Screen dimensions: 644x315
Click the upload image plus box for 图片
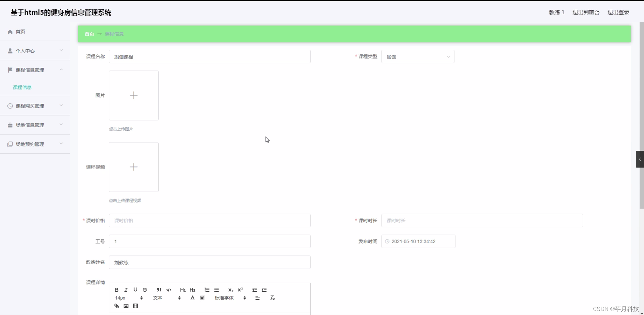[x=133, y=95]
